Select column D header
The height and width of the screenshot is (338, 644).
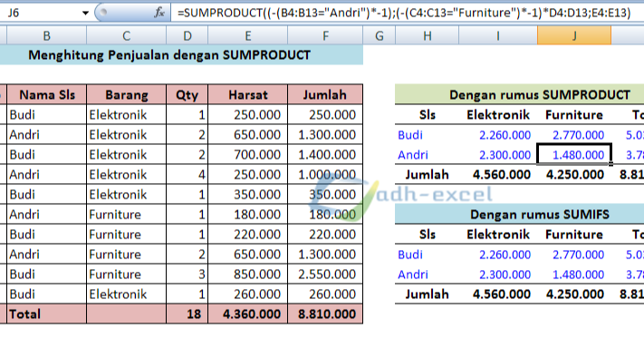coord(187,35)
